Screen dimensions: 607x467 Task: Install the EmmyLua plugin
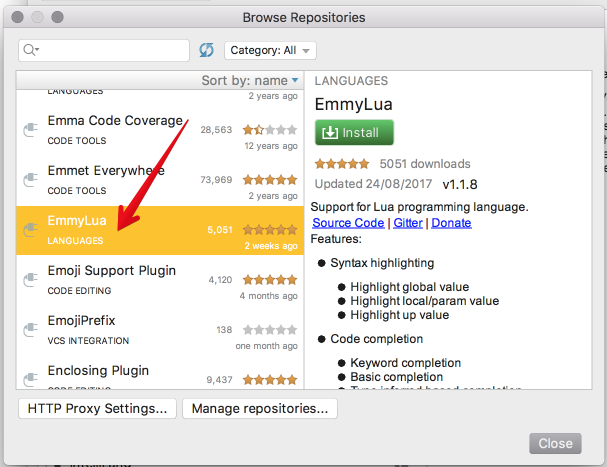click(x=354, y=132)
